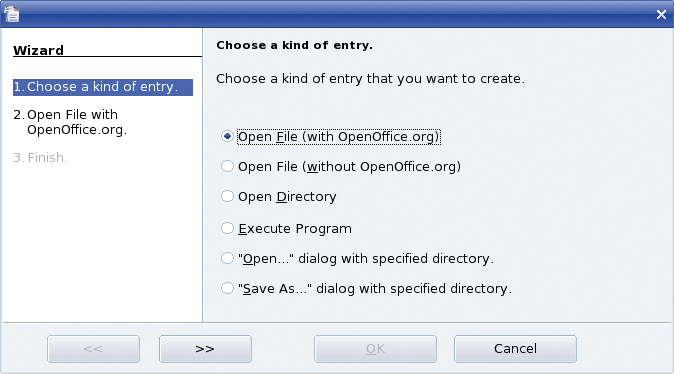Click the document icon in the title bar
Viewport: 674px width, 374px height.
point(12,14)
